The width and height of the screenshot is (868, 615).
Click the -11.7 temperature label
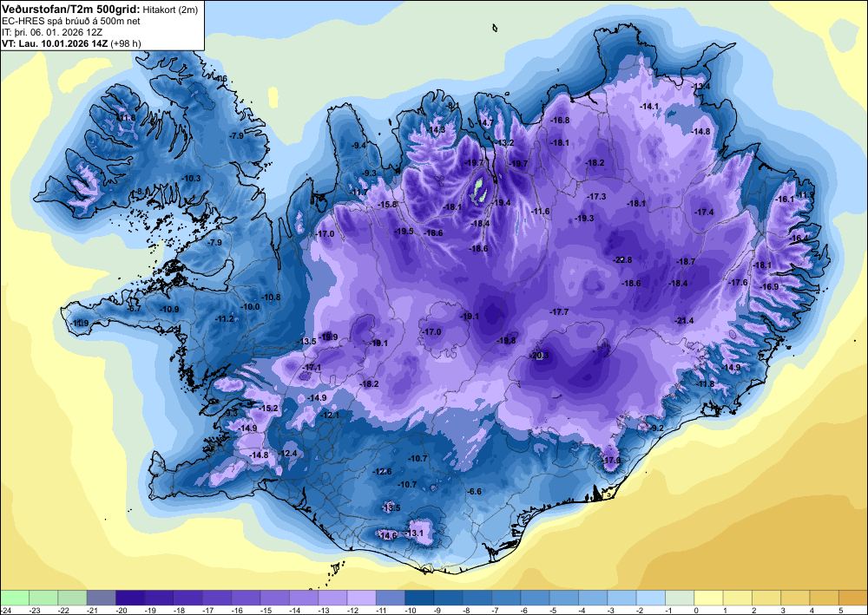coord(358,192)
